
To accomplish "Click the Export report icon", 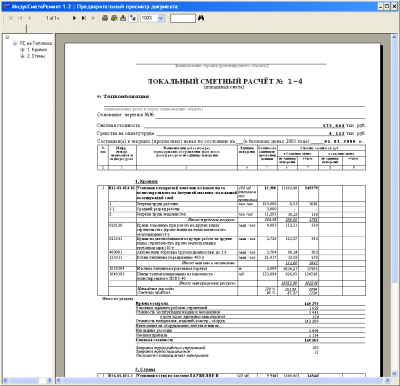I will tap(123, 18).
